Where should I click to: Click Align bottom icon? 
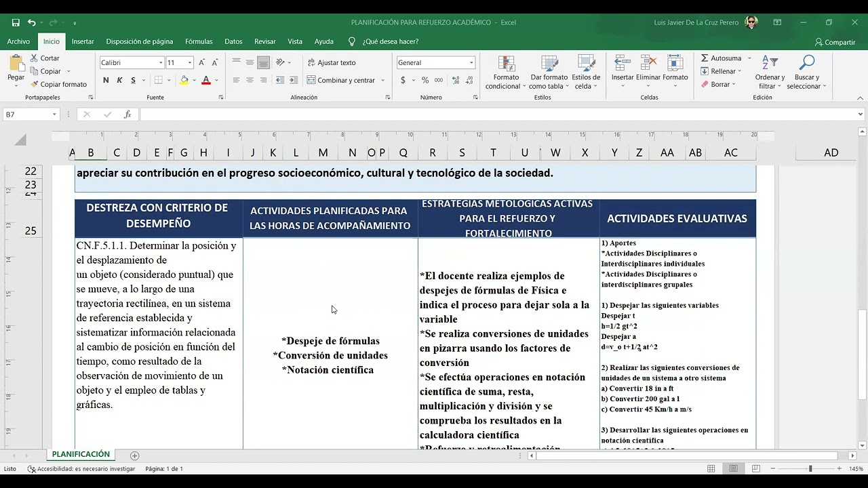point(263,62)
